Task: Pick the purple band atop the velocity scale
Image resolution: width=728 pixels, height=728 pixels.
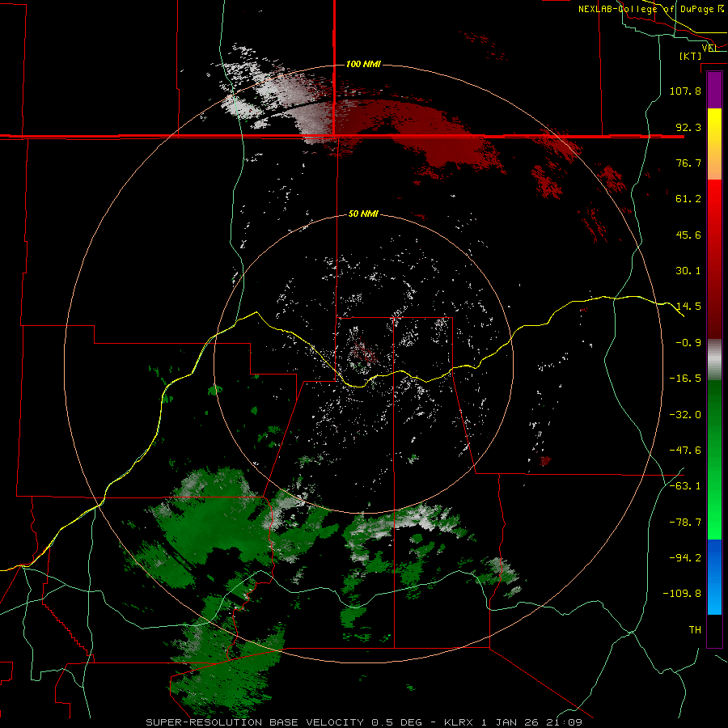Action: (714, 90)
